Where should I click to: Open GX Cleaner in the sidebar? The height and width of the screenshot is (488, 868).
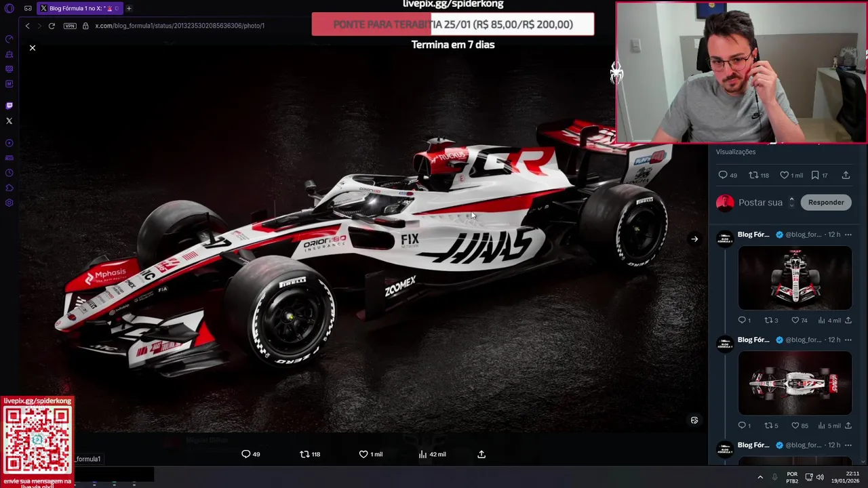(9, 54)
